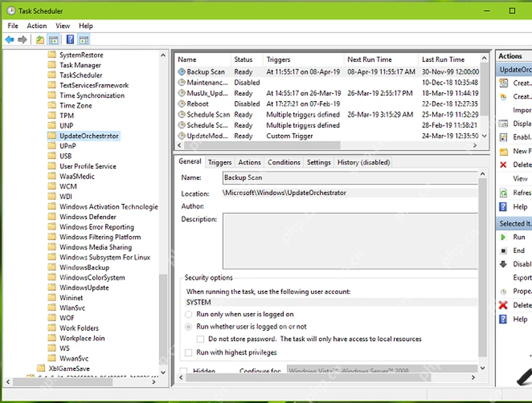This screenshot has height=403, width=532.
Task: Click the MusUx_Upd task clock icon
Action: (x=182, y=93)
